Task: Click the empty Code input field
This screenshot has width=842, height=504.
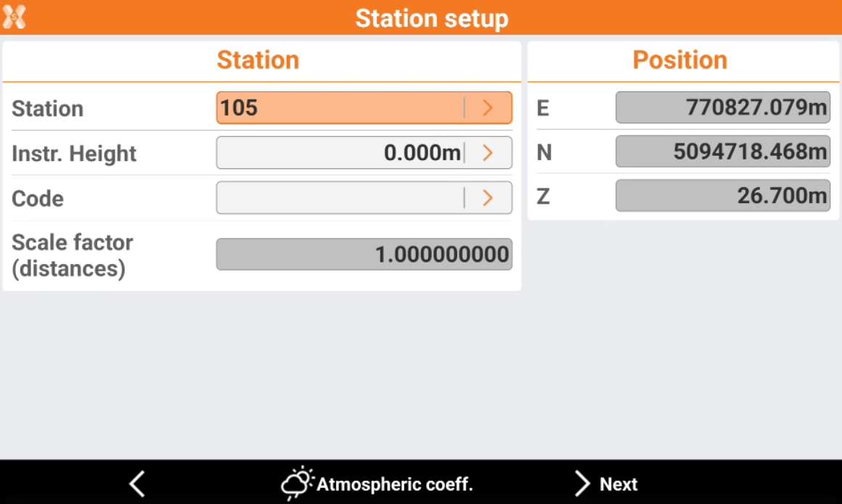Action: click(x=340, y=198)
